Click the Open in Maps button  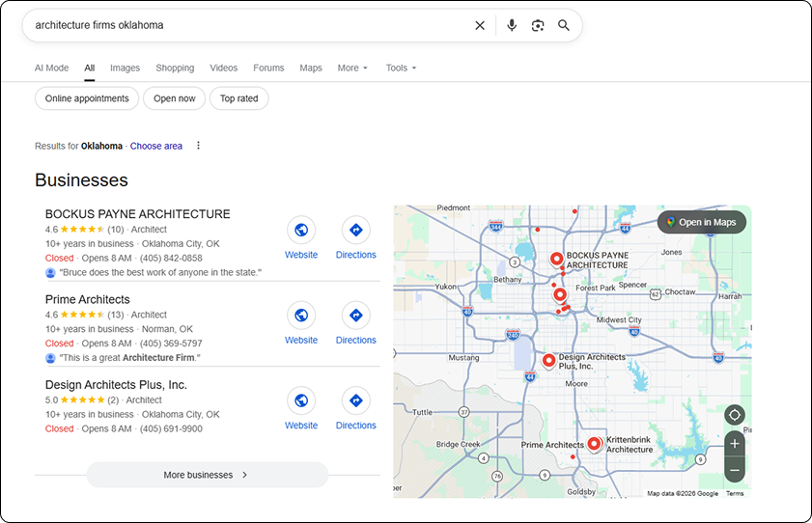(x=702, y=222)
